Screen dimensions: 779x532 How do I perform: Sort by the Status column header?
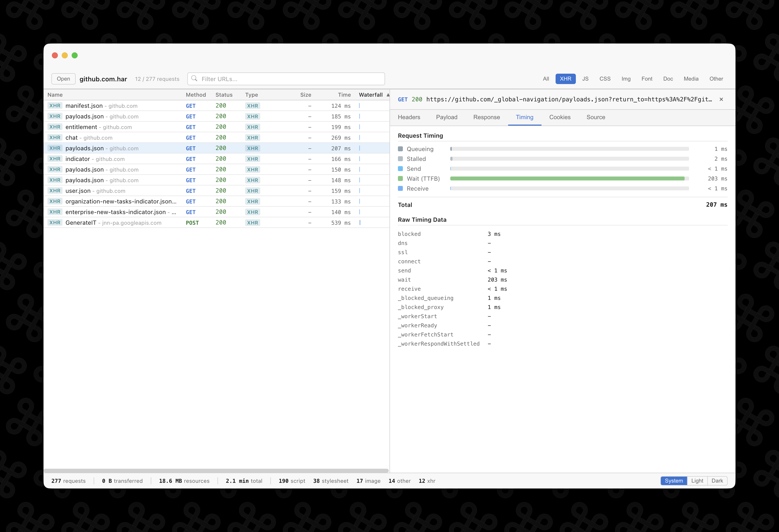224,95
